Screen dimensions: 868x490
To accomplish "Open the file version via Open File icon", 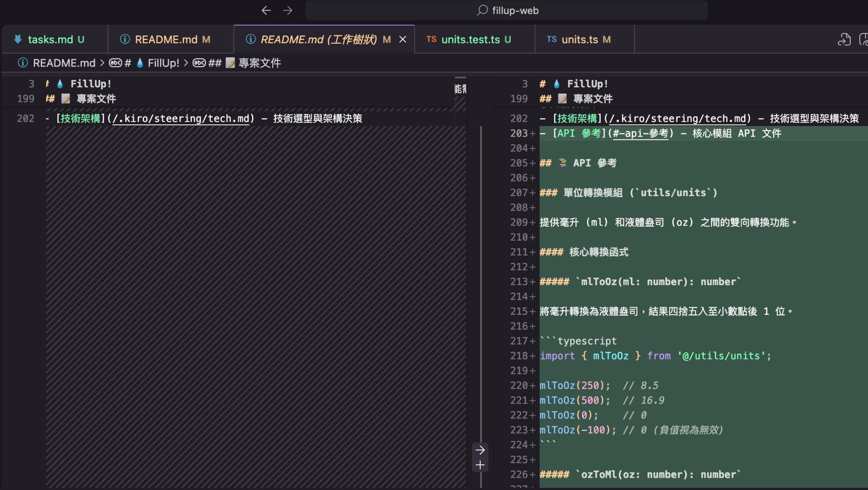I will (845, 40).
